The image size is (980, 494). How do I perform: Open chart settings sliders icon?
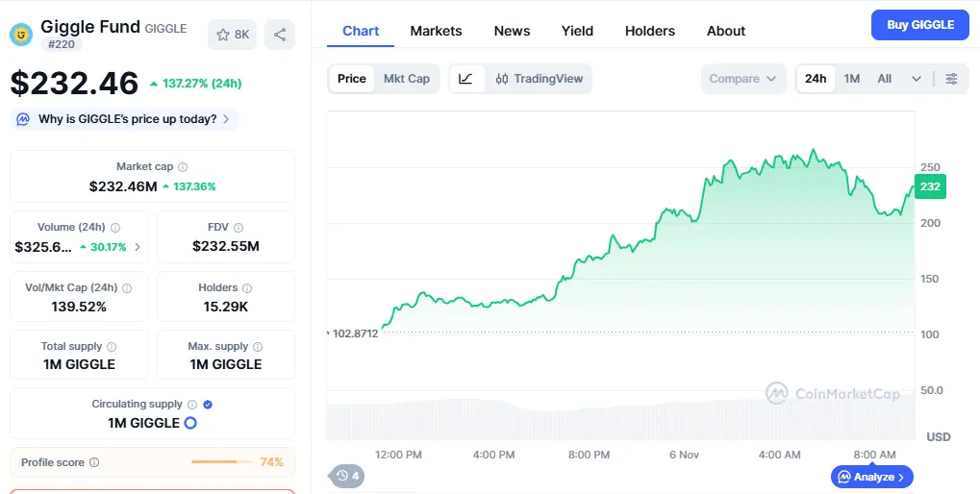click(x=951, y=79)
